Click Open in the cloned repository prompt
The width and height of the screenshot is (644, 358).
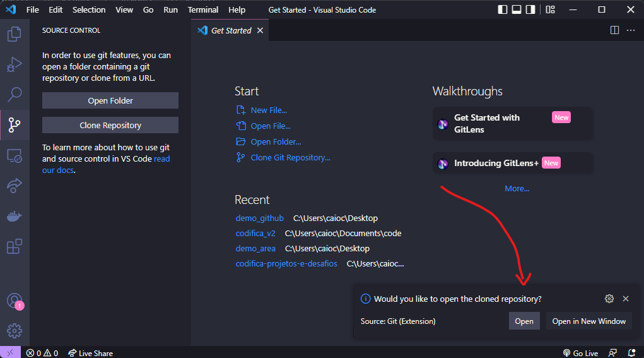[524, 321]
